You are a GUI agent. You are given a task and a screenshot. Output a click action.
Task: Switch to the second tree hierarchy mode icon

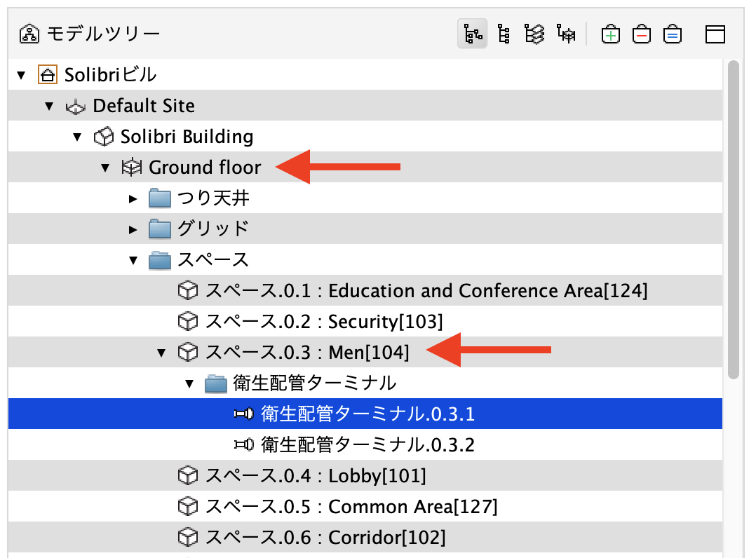504,34
